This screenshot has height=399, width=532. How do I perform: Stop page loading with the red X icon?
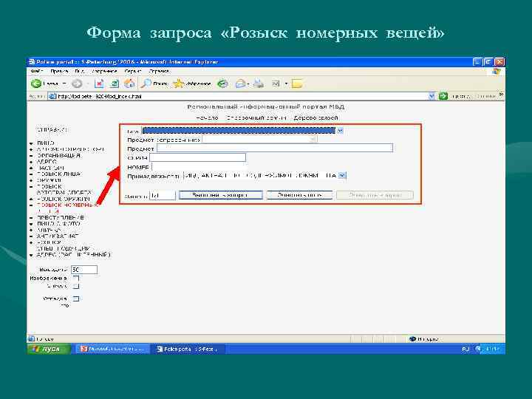click(x=99, y=83)
